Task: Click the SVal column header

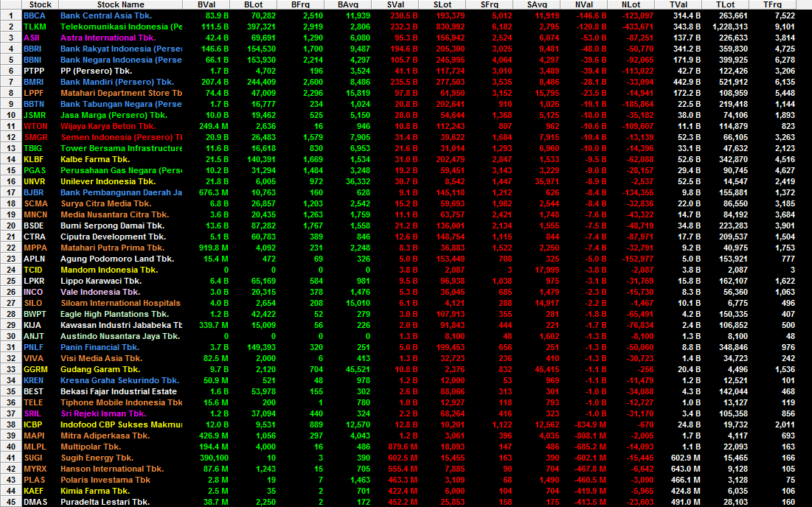Action: [395, 4]
